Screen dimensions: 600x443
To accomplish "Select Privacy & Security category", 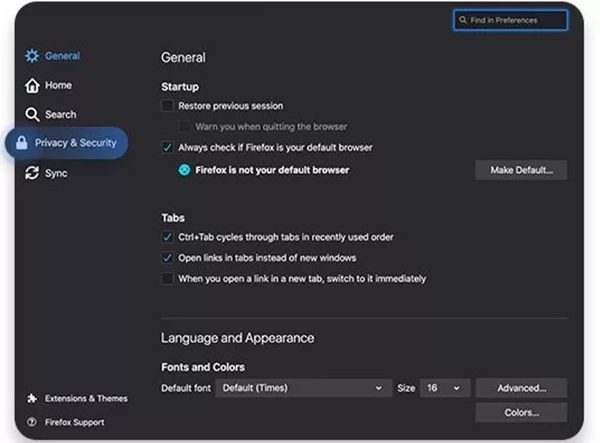I will pyautogui.click(x=67, y=143).
